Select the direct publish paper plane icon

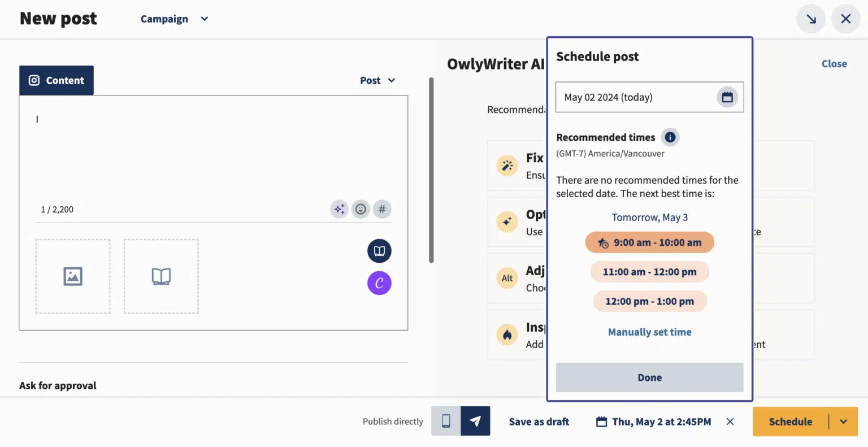tap(475, 421)
